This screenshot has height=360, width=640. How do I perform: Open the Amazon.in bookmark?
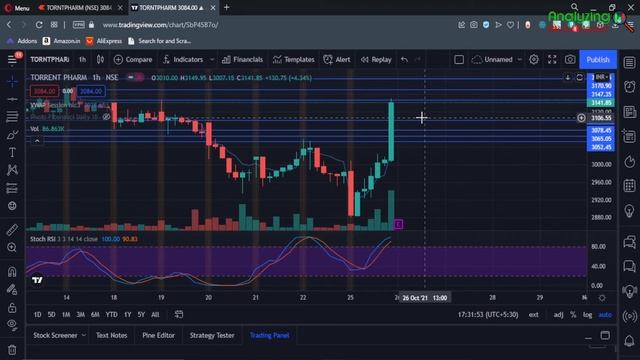pyautogui.click(x=62, y=41)
